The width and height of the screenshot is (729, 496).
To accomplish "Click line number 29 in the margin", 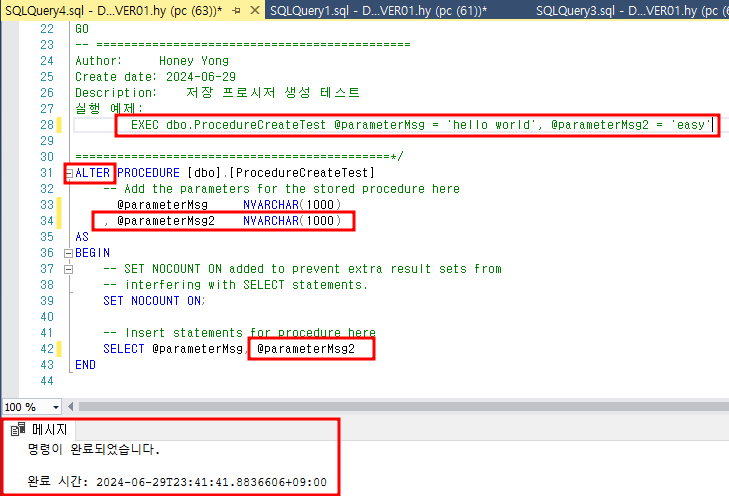I will coord(46,141).
